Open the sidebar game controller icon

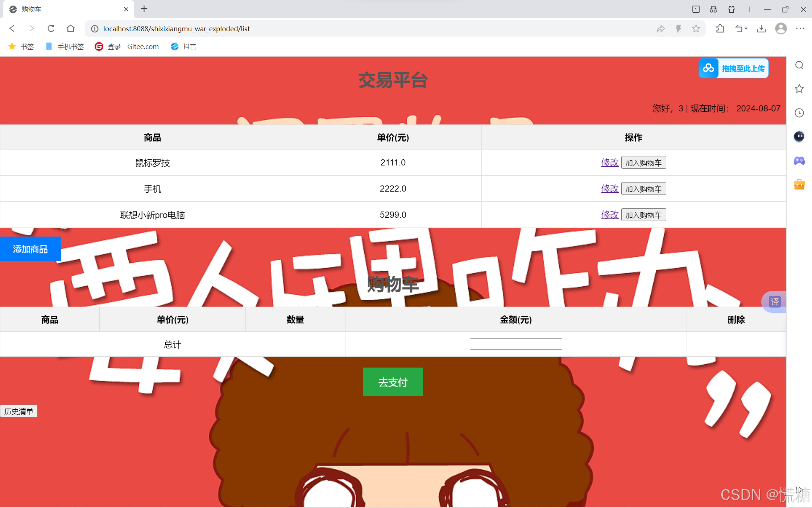(799, 160)
